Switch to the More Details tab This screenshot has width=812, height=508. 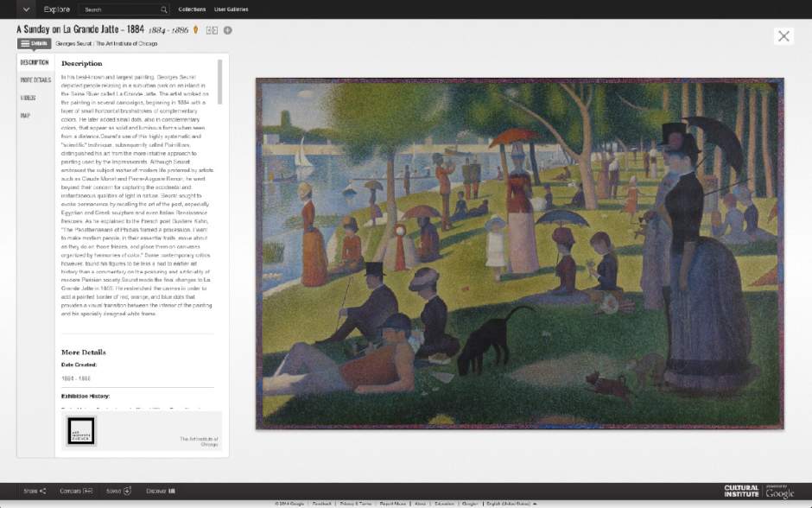click(35, 80)
